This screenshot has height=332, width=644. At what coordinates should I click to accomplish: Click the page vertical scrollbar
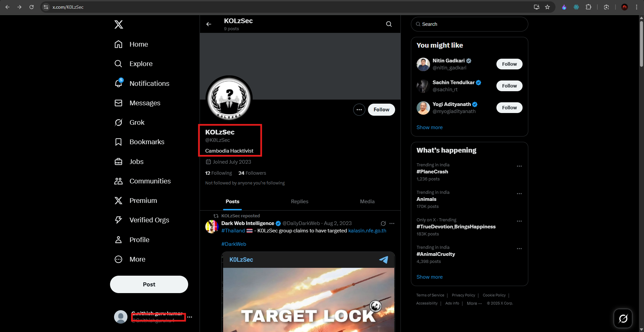coord(641,44)
